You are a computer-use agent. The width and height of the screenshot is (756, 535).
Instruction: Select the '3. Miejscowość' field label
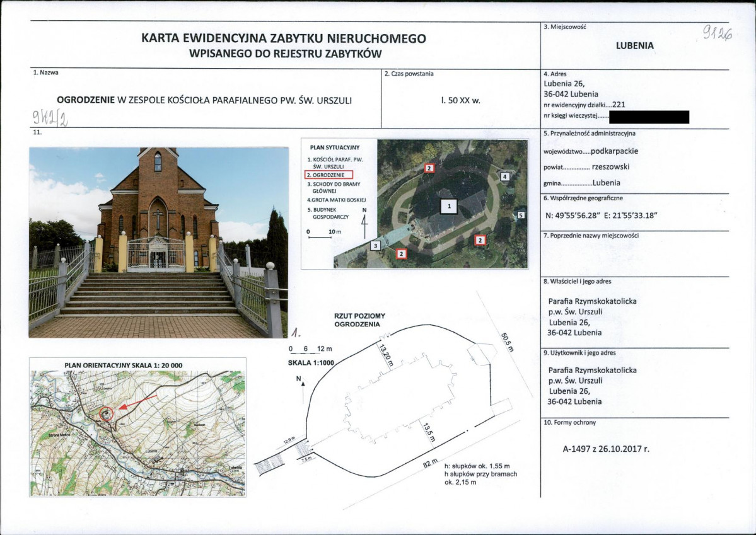(x=564, y=27)
